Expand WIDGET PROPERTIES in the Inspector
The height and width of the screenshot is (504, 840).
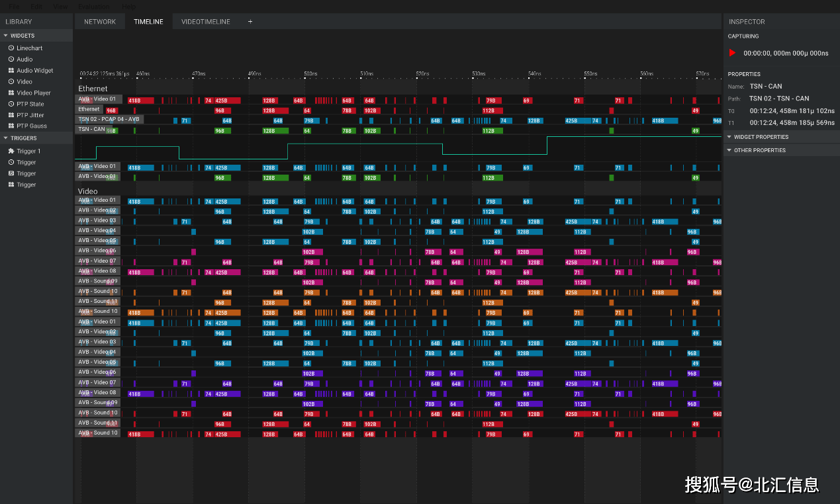pos(761,137)
